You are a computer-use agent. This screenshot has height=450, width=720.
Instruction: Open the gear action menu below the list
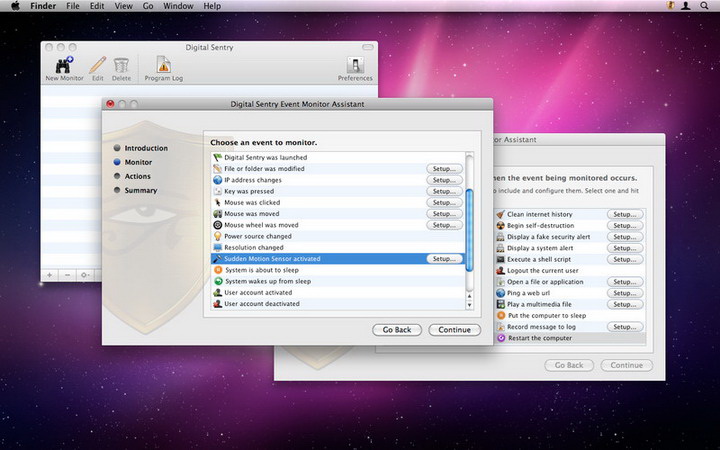87,275
